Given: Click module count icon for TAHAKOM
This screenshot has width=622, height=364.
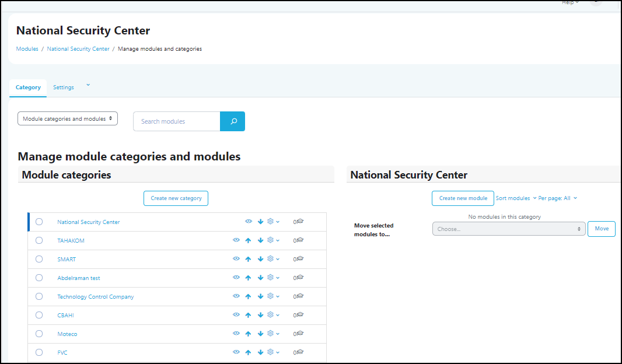Looking at the screenshot, I should coord(300,240).
